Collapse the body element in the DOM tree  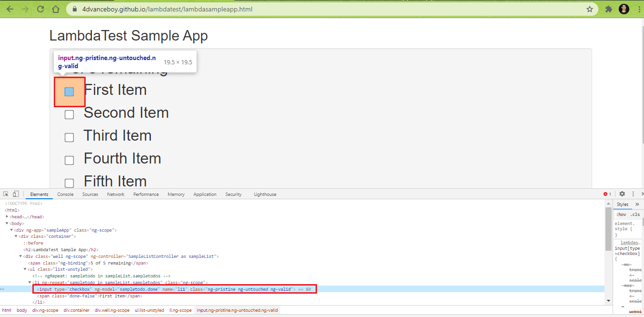[7, 223]
